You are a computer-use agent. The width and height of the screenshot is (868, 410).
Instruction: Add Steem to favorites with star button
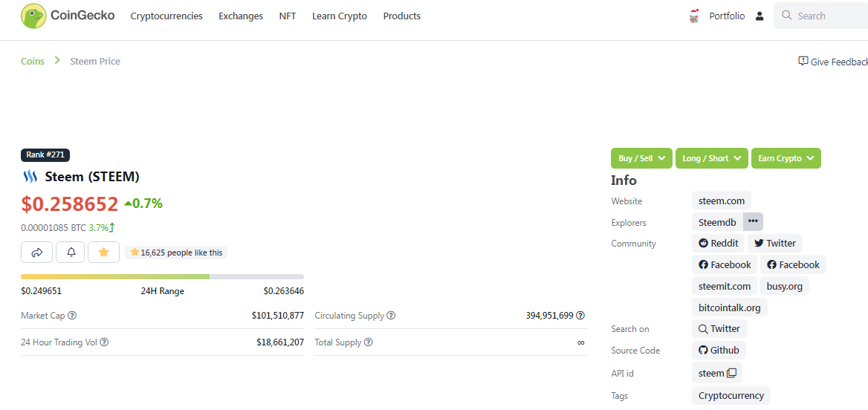pos(103,253)
